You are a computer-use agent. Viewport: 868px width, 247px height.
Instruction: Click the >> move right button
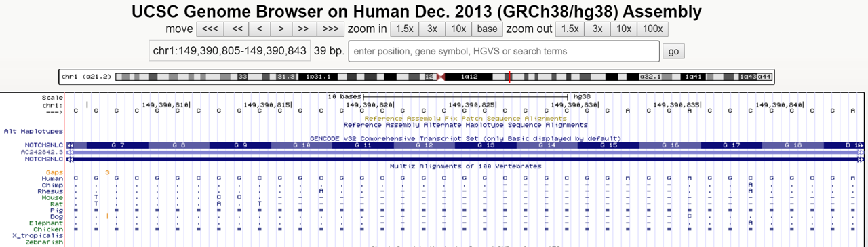click(x=303, y=28)
